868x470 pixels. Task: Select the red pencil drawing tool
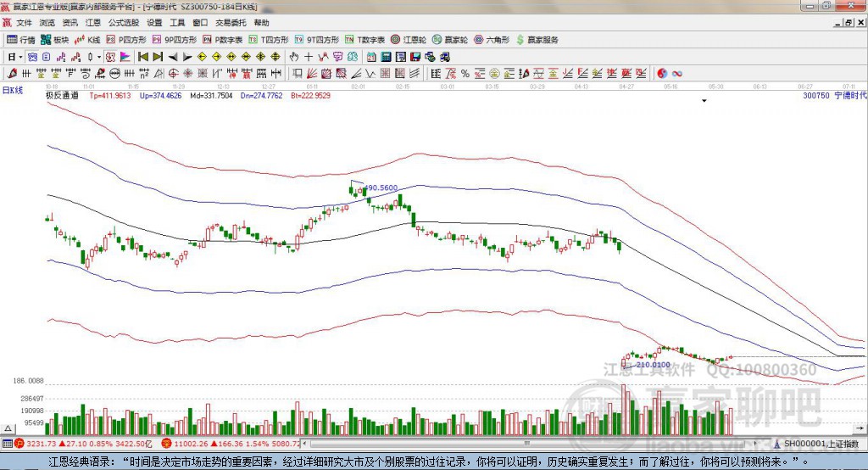click(x=12, y=73)
